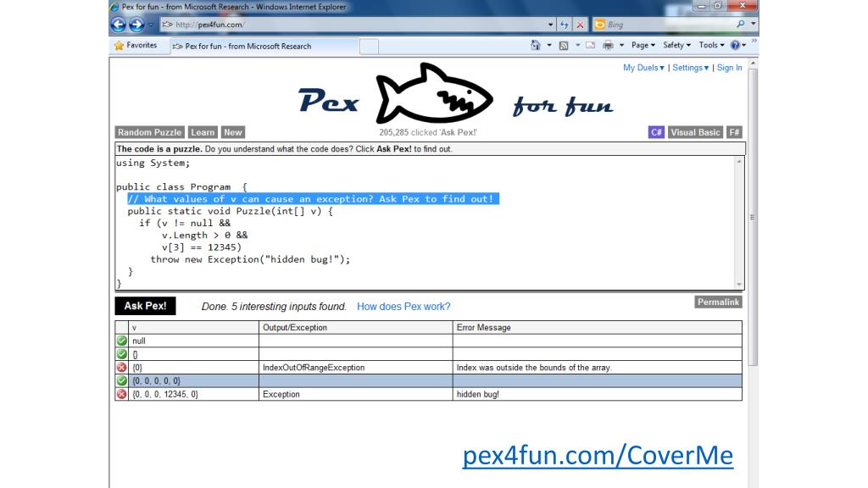Refresh the page via address bar icon
Screen dimensions: 868x488
(x=564, y=25)
